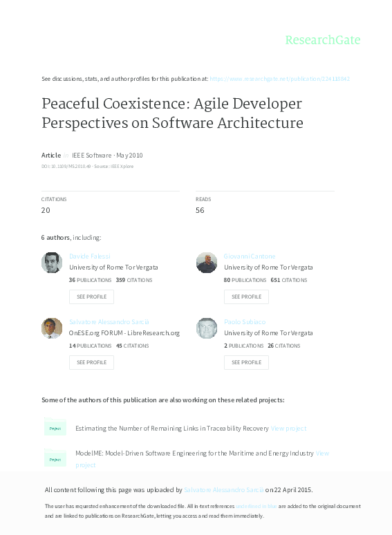Screen dimensions: 392x535
Task: Click See Profile button under Davide Falessi
Action: (x=91, y=297)
